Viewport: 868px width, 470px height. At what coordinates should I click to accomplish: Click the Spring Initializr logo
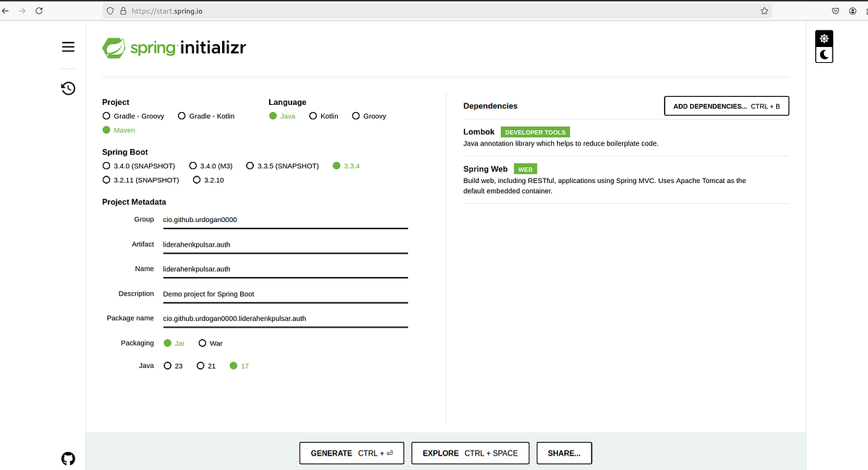[174, 48]
